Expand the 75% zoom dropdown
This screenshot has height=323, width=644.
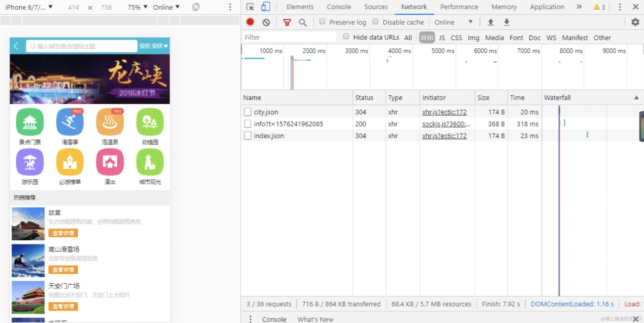(137, 7)
